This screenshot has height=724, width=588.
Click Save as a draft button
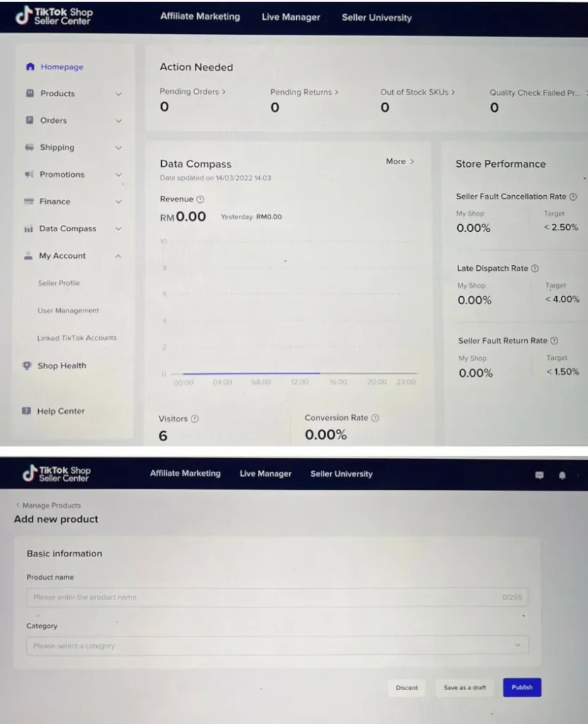(x=464, y=687)
